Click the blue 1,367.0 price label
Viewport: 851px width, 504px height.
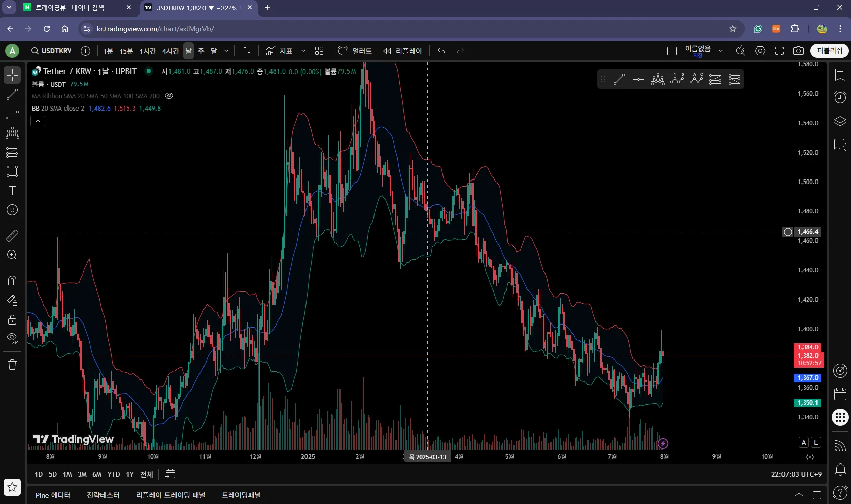[x=807, y=378]
